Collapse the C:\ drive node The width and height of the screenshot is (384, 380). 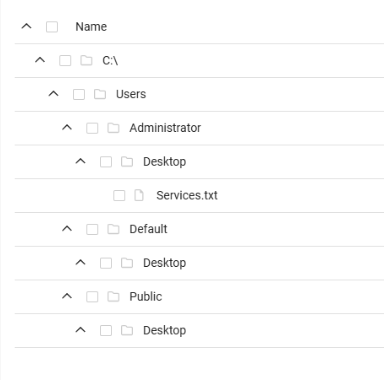40,60
